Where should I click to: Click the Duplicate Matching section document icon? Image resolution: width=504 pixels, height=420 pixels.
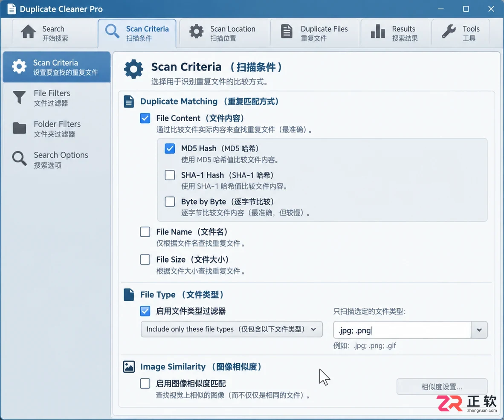click(x=129, y=101)
